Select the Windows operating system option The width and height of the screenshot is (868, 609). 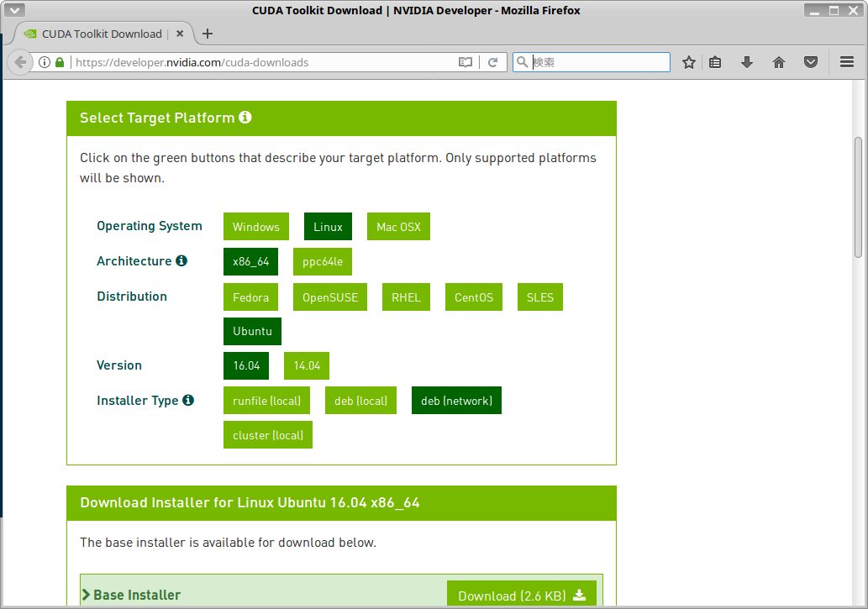(x=256, y=227)
